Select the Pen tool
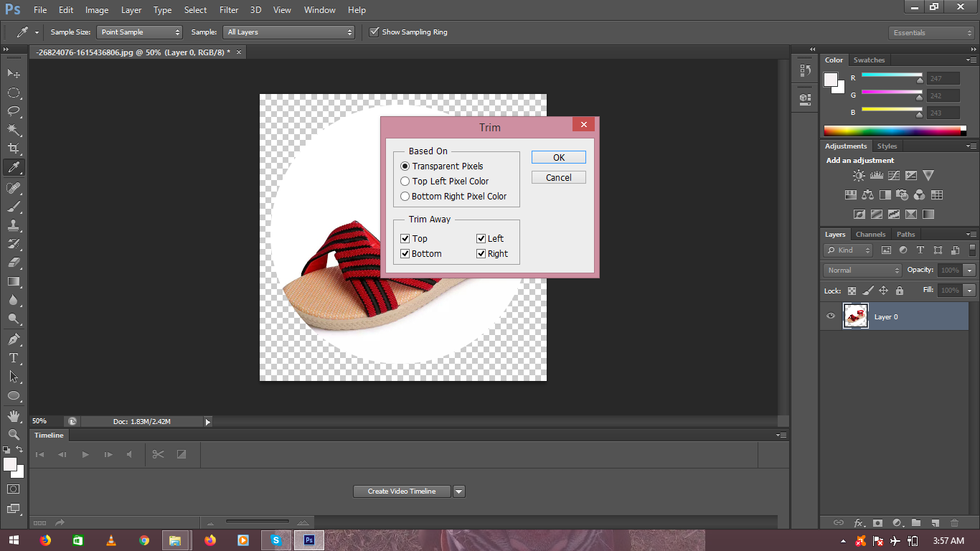Viewport: 980px width, 551px height. coord(14,339)
